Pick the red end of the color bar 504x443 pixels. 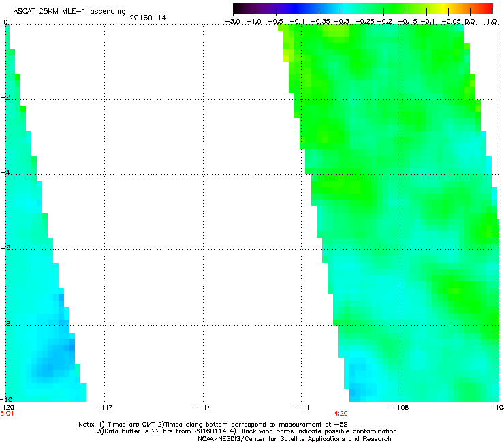(489, 8)
